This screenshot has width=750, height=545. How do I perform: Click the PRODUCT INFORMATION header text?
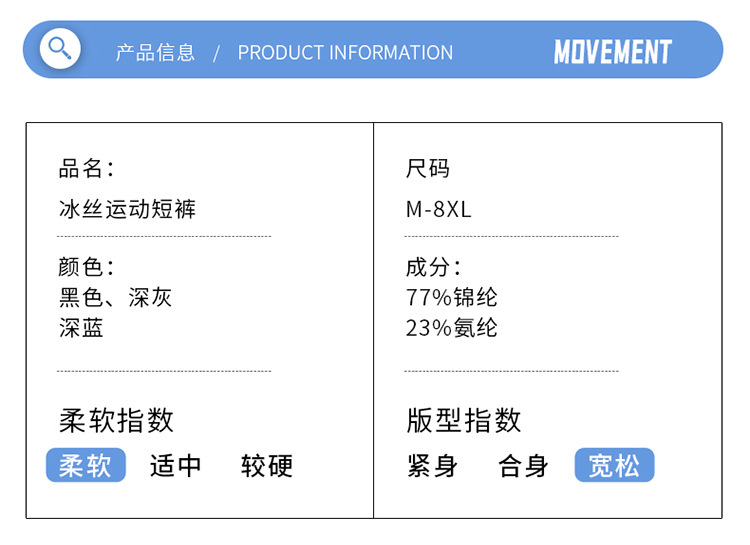345,52
